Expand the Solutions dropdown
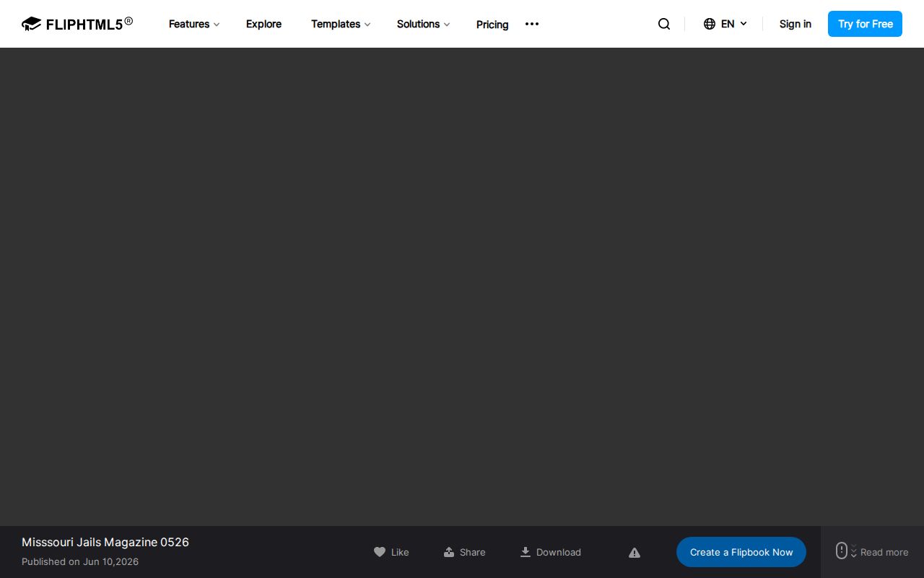924x578 pixels. [424, 24]
